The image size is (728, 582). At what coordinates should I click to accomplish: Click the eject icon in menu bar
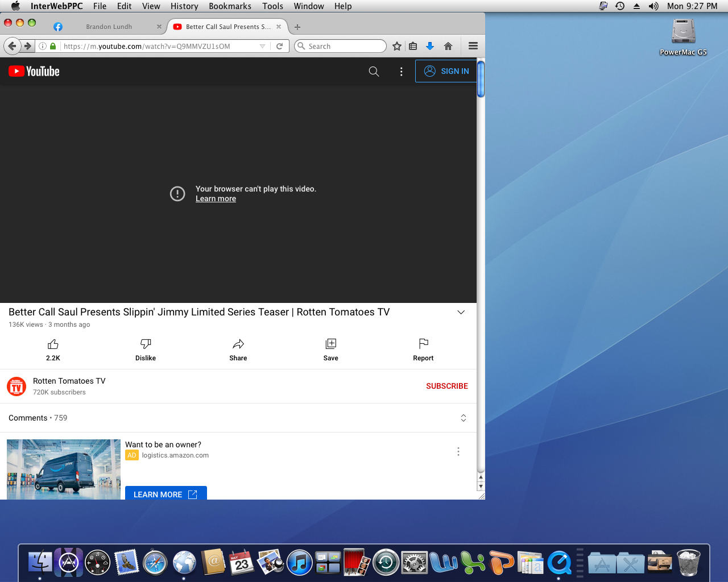(636, 6)
